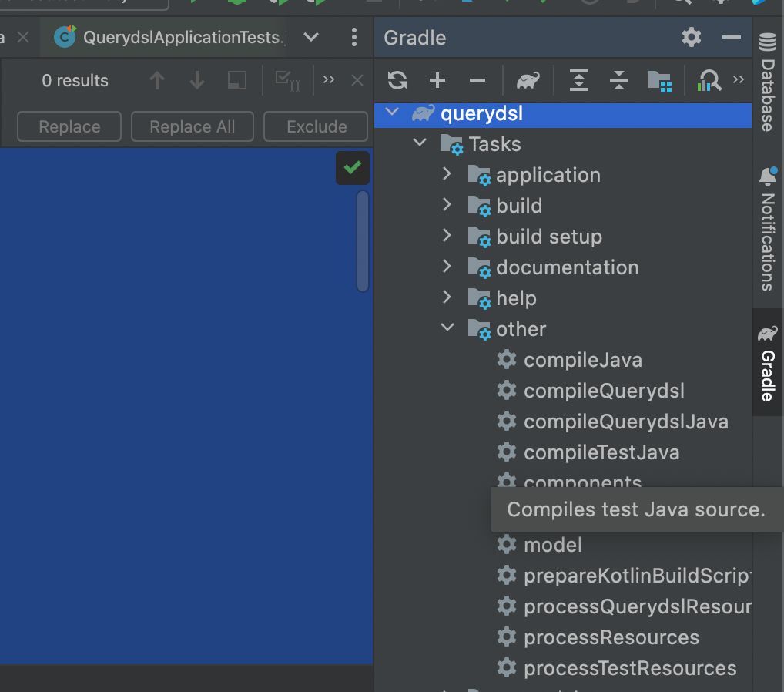The height and width of the screenshot is (692, 784).
Task: Go to next search occurrence
Action: point(197,80)
